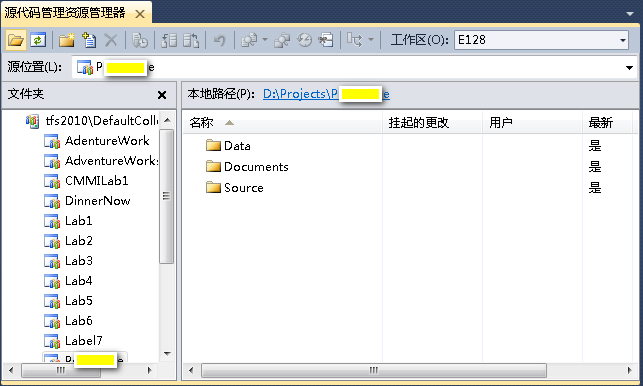Click folder tree vertical scrollbar thumb

tap(166, 196)
